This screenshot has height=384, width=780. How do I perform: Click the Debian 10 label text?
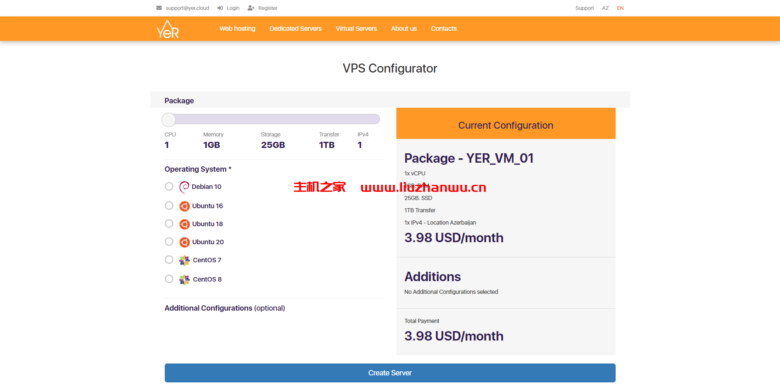pyautogui.click(x=206, y=187)
